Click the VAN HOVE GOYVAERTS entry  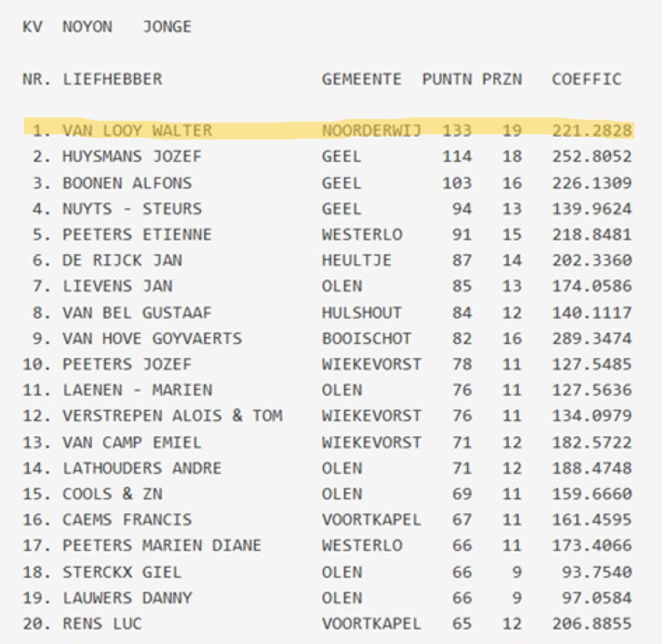[152, 338]
